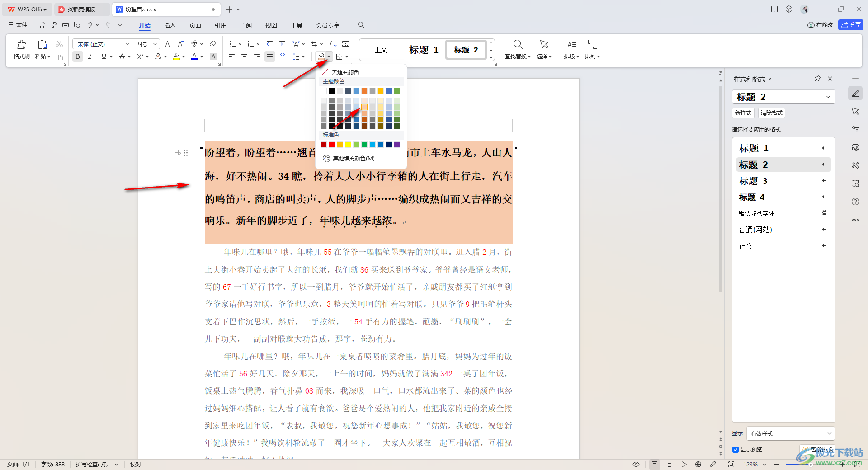Viewport: 868px width, 470px height.
Task: Click the Increase font size icon
Action: point(168,44)
